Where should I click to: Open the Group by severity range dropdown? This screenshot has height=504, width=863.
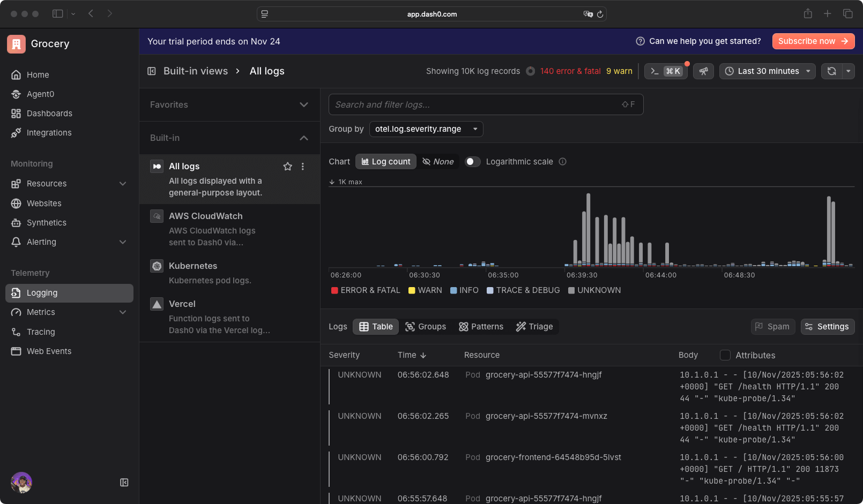[426, 129]
